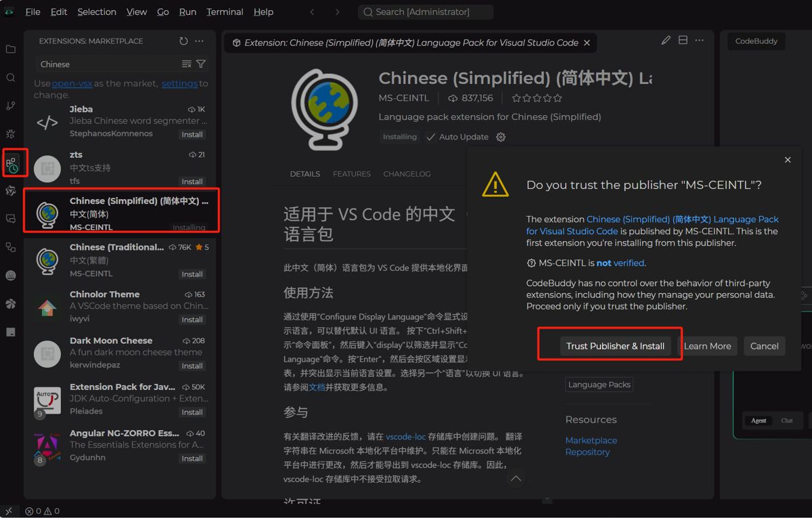This screenshot has height=518, width=812.
Task: Click the Split Editor icon
Action: click(683, 40)
